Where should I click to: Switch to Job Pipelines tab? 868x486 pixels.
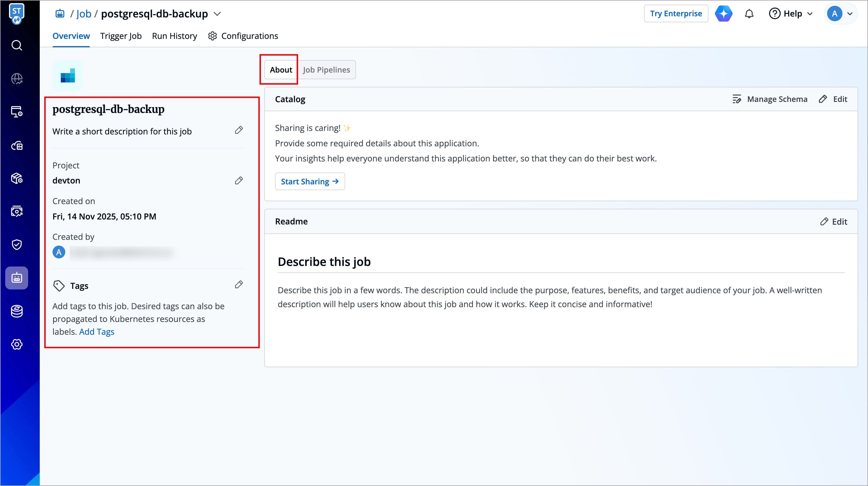pyautogui.click(x=326, y=70)
